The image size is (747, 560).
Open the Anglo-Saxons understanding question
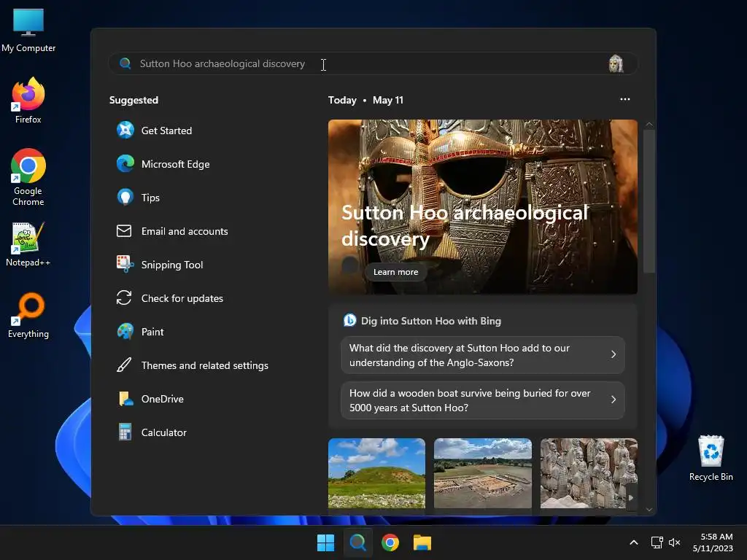pyautogui.click(x=483, y=355)
